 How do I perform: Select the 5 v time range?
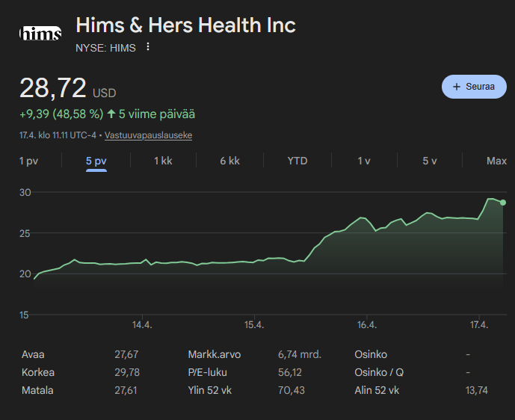click(430, 161)
